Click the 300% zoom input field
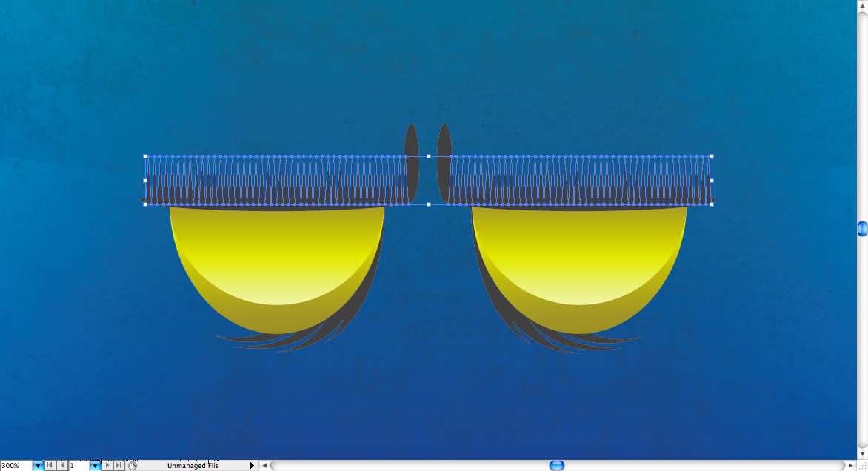Image resolution: width=868 pixels, height=471 pixels. (x=16, y=466)
